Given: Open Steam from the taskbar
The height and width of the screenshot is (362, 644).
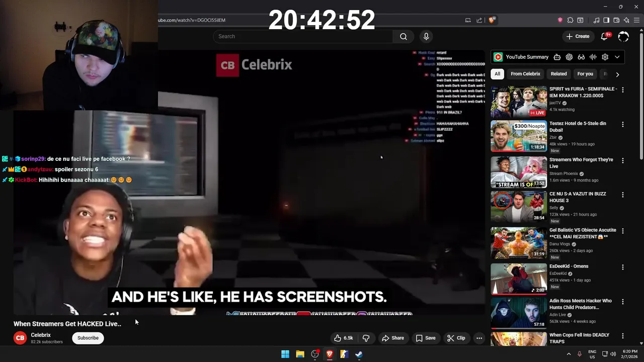Looking at the screenshot, I should pyautogui.click(x=359, y=354).
